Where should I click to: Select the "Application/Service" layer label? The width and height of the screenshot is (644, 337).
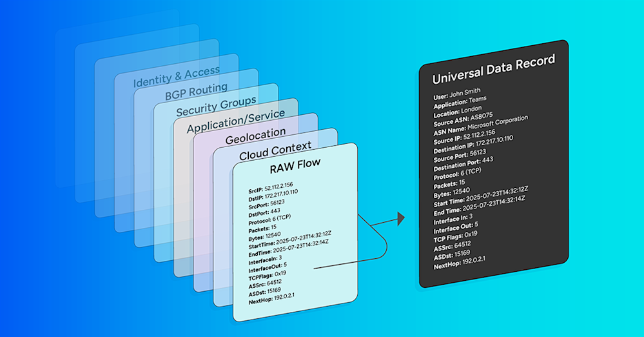point(236,121)
